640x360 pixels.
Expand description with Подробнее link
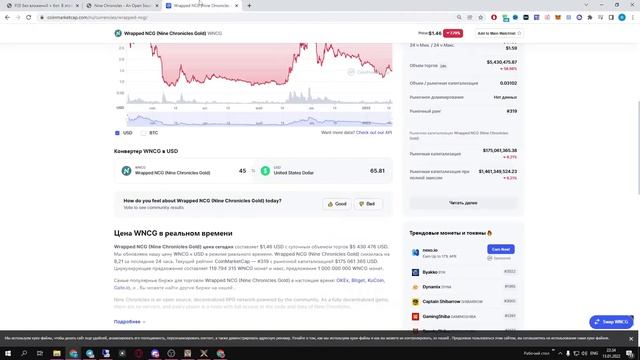[129, 322]
